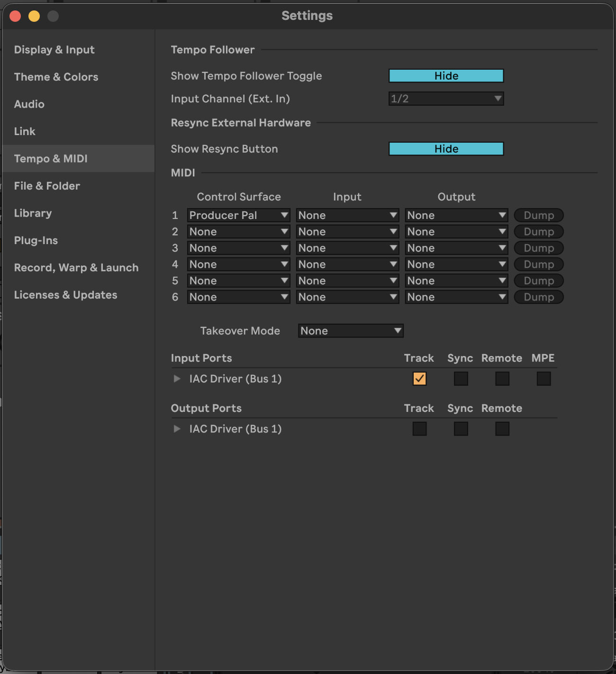Click the Dump button in row 3
616x674 pixels.
[x=539, y=248]
